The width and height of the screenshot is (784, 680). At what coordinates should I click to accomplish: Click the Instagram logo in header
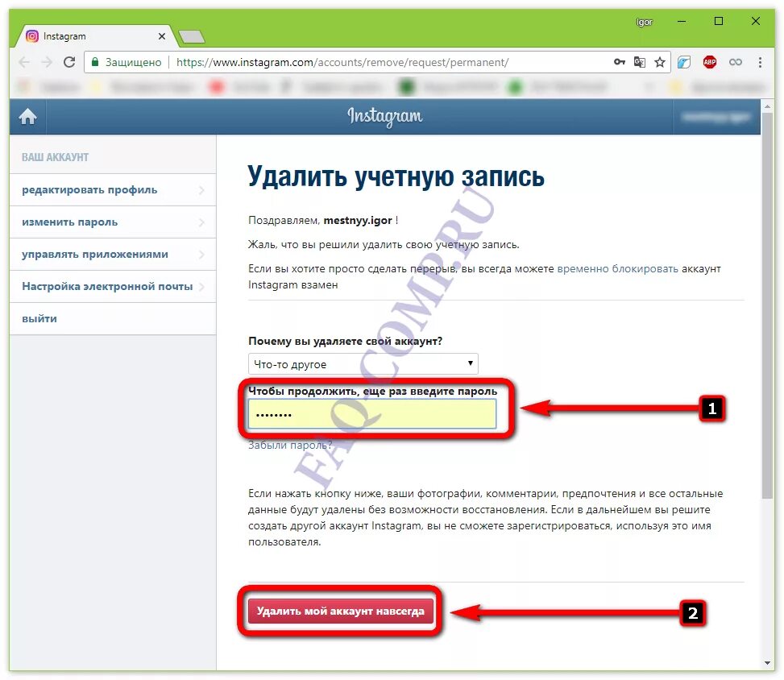point(385,116)
